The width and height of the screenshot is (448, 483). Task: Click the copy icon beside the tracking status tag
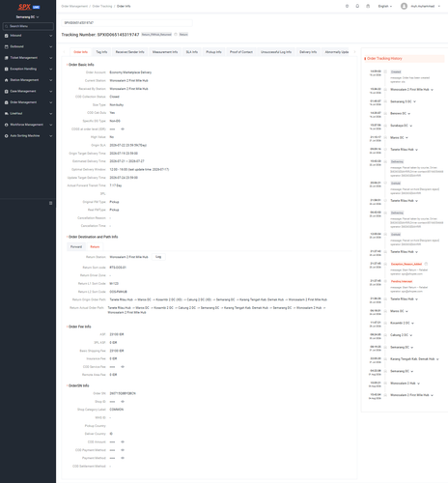176,35
